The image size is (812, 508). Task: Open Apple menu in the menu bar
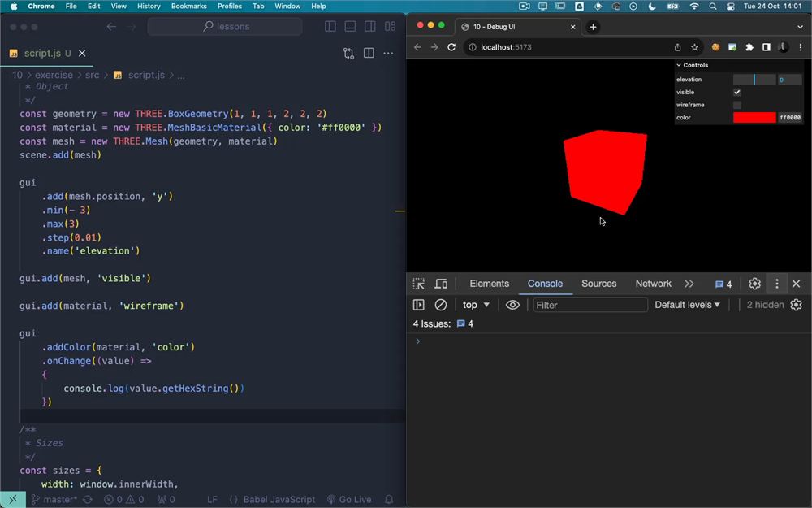point(14,7)
